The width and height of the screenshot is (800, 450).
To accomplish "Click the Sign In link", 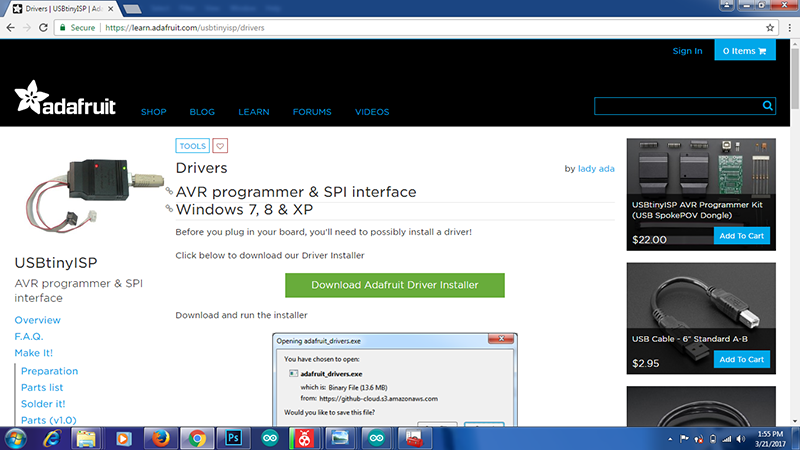I will coord(687,51).
